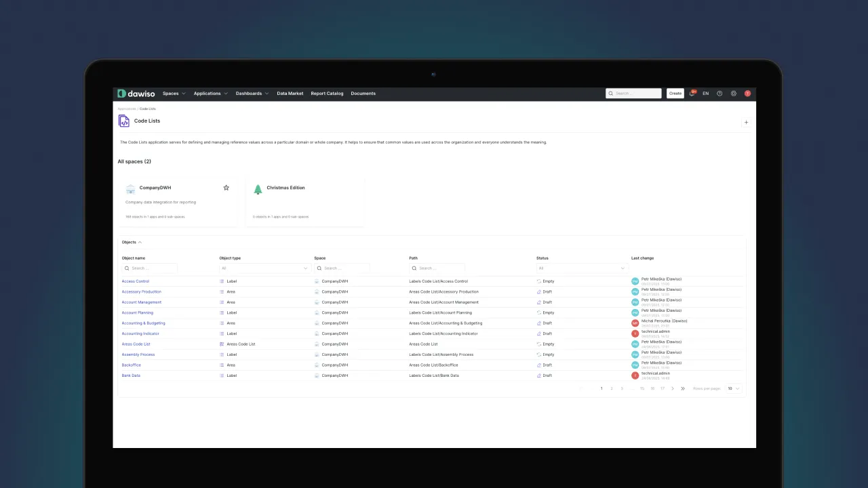Change the rows per page dropdown
The width and height of the screenshot is (868, 488).
(x=733, y=388)
